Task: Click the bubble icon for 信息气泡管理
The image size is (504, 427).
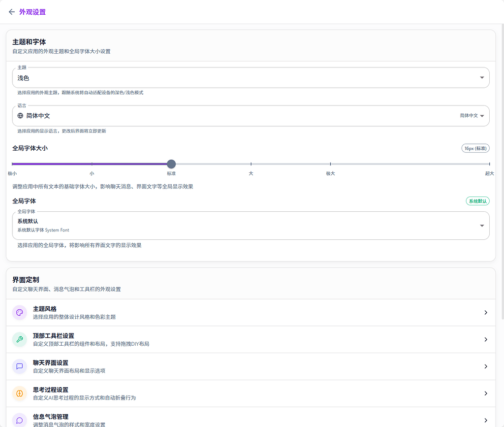Action: coord(20,420)
